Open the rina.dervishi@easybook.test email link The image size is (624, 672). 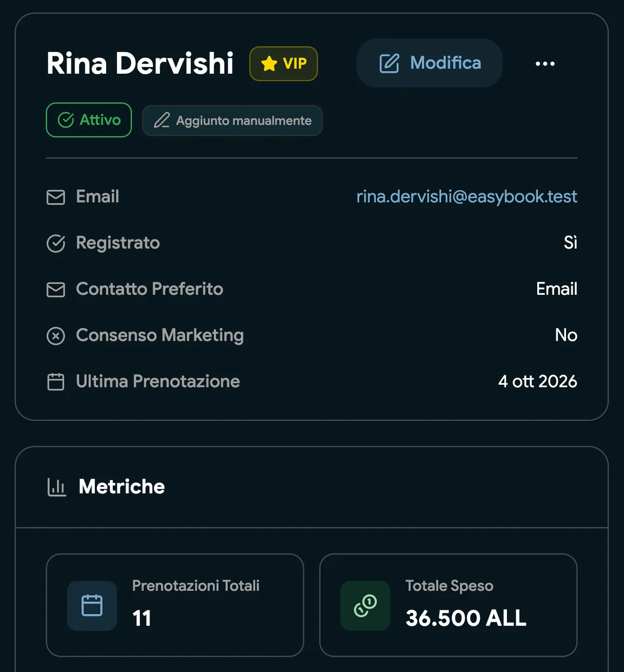pos(467,196)
